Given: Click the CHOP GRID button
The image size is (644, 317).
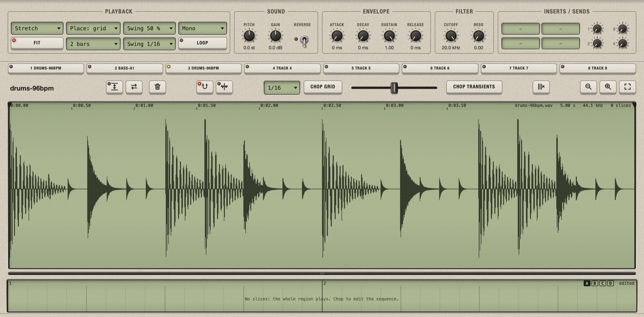Looking at the screenshot, I should 323,87.
